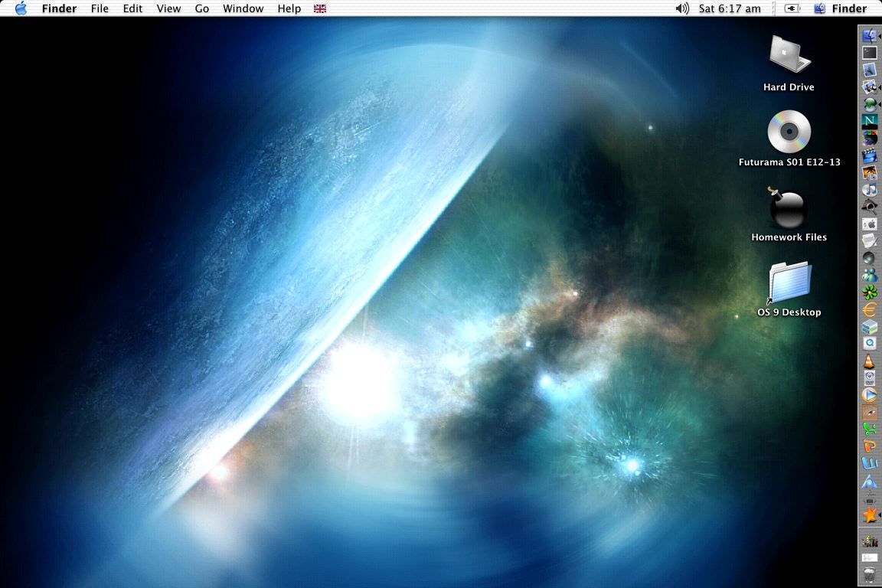Open the green globe dock icon
The height and width of the screenshot is (588, 882).
(x=870, y=104)
